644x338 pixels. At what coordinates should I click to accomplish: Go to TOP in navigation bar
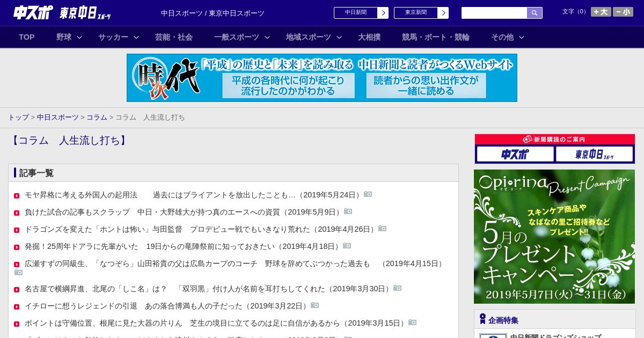tap(27, 37)
